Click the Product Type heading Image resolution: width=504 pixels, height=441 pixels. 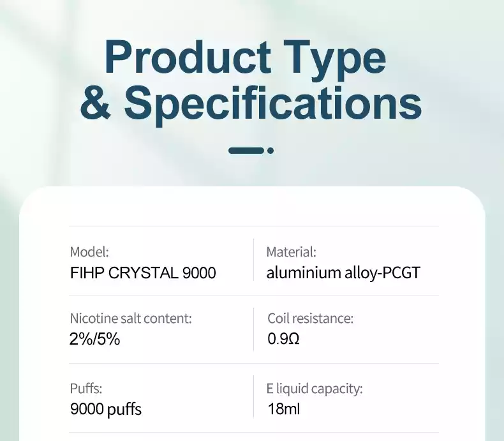(x=245, y=59)
